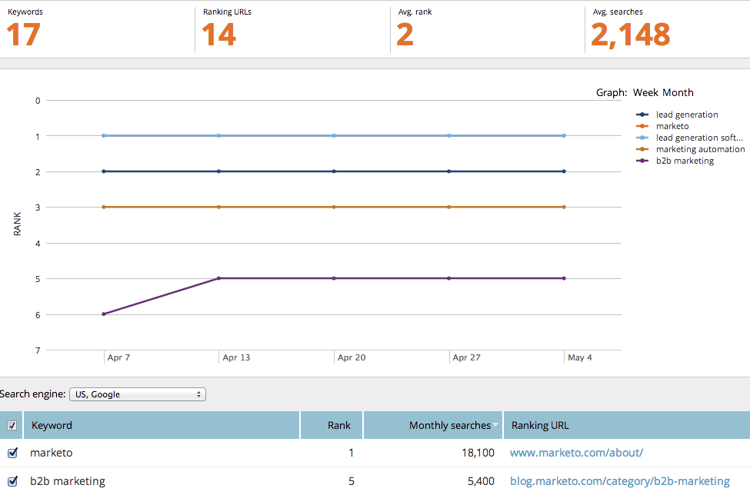The width and height of the screenshot is (750, 495).
Task: Click b2b marketing data point at Apr 13
Action: pyautogui.click(x=219, y=278)
